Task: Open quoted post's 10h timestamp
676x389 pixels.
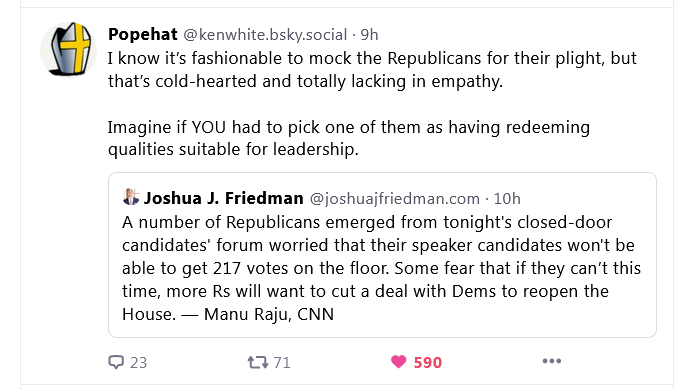Action: click(x=507, y=198)
